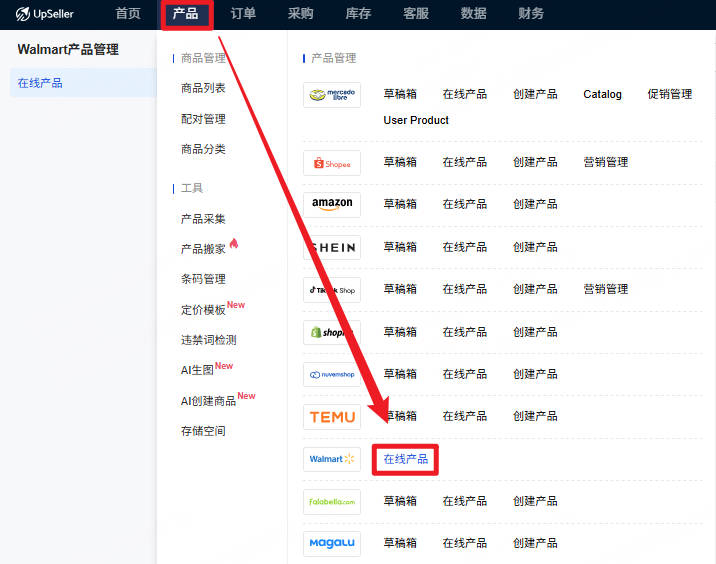Open SHEIN 草稿箱

coord(400,248)
